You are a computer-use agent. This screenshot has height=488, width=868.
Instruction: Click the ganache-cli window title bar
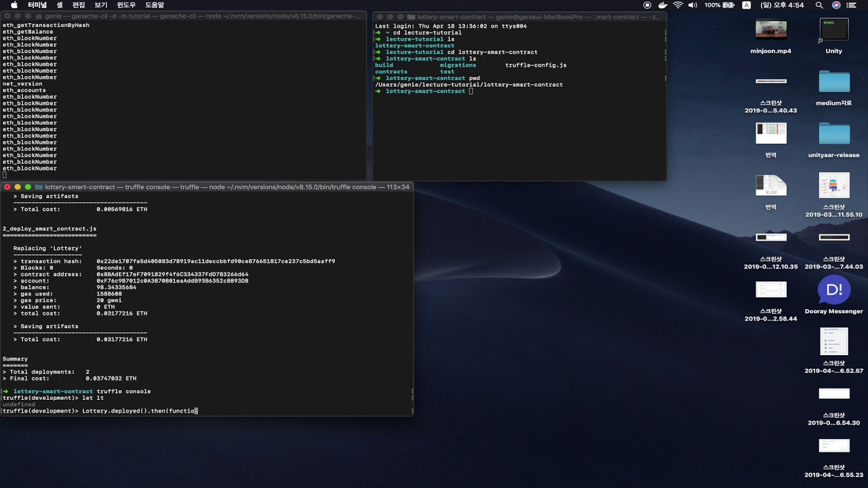(x=183, y=16)
